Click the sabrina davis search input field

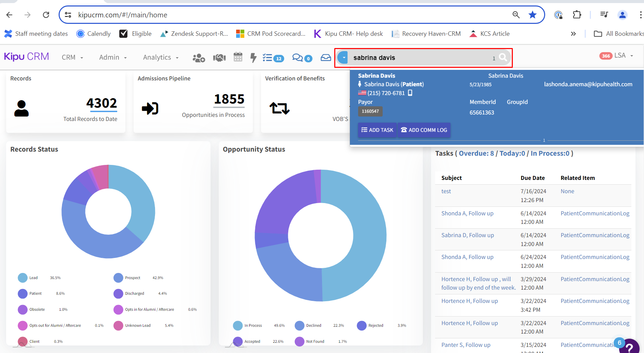pyautogui.click(x=419, y=58)
